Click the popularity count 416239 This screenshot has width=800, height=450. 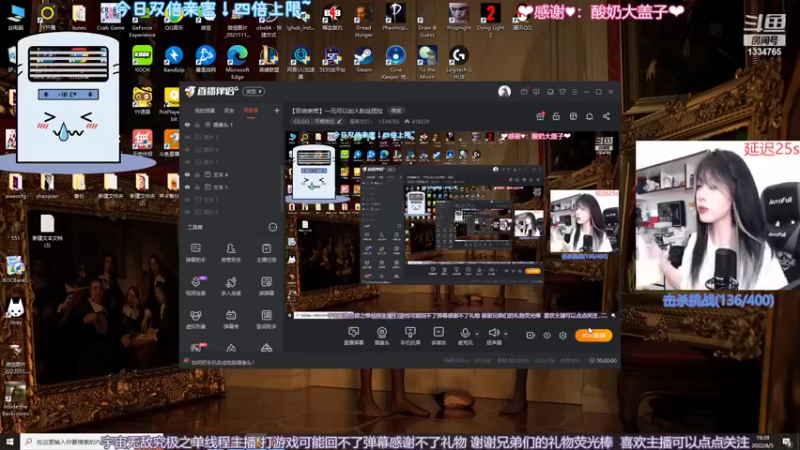pyautogui.click(x=417, y=121)
